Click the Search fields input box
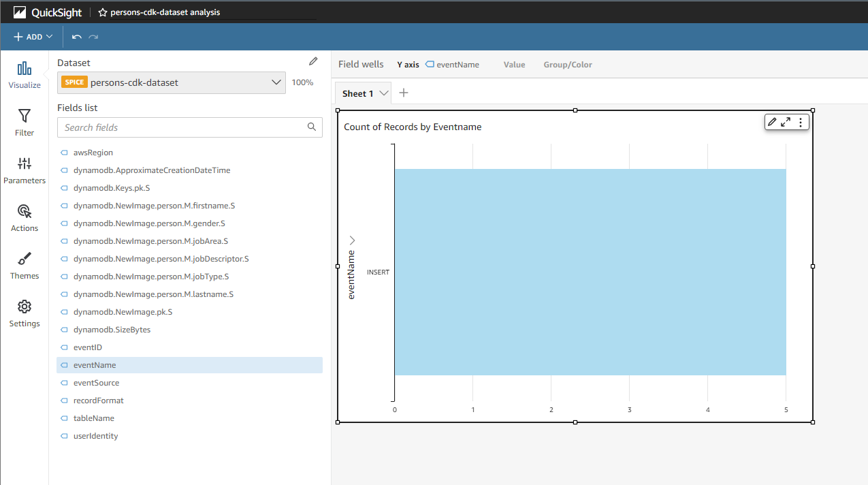The width and height of the screenshot is (868, 485). click(x=184, y=127)
